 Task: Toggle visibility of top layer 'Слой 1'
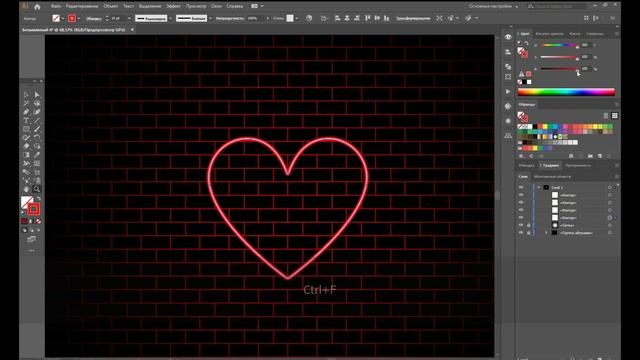point(521,187)
